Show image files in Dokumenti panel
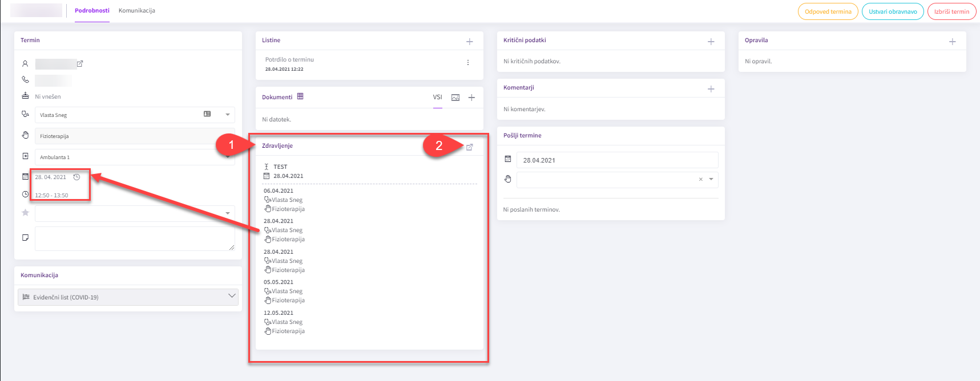 click(455, 98)
